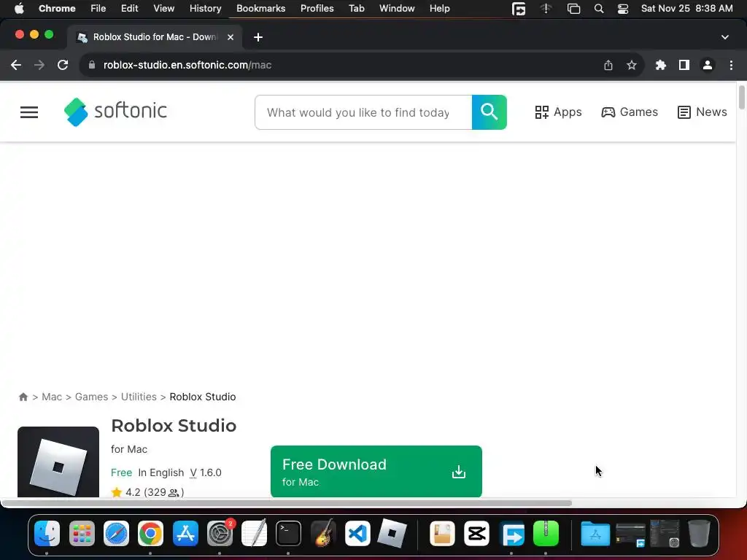
Task: Open the Apple menu
Action: pos(19,9)
